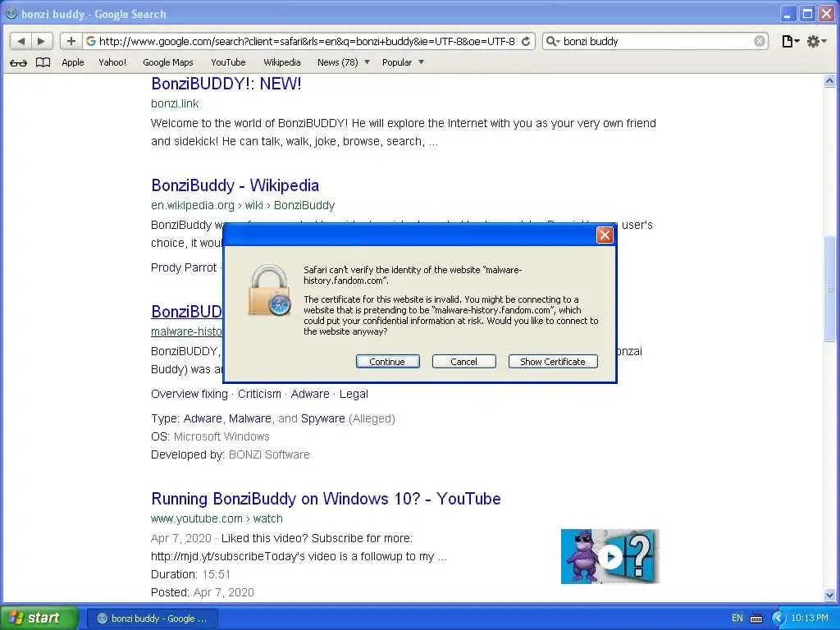The image size is (840, 630).
Task: Open Running BonziBuddy on Windows 10 result
Action: pyautogui.click(x=326, y=499)
